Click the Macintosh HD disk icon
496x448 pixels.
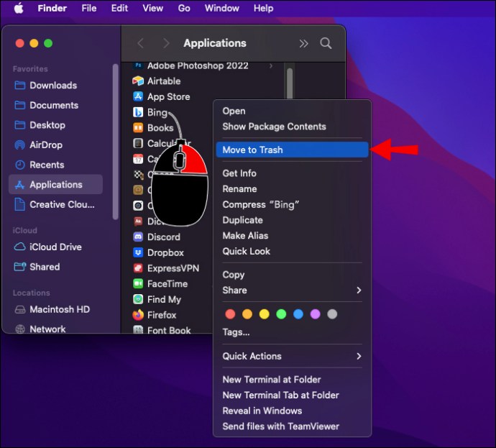point(20,309)
